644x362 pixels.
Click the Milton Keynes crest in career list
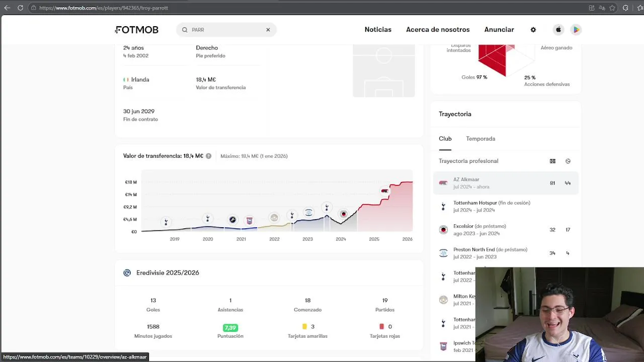[x=443, y=300]
